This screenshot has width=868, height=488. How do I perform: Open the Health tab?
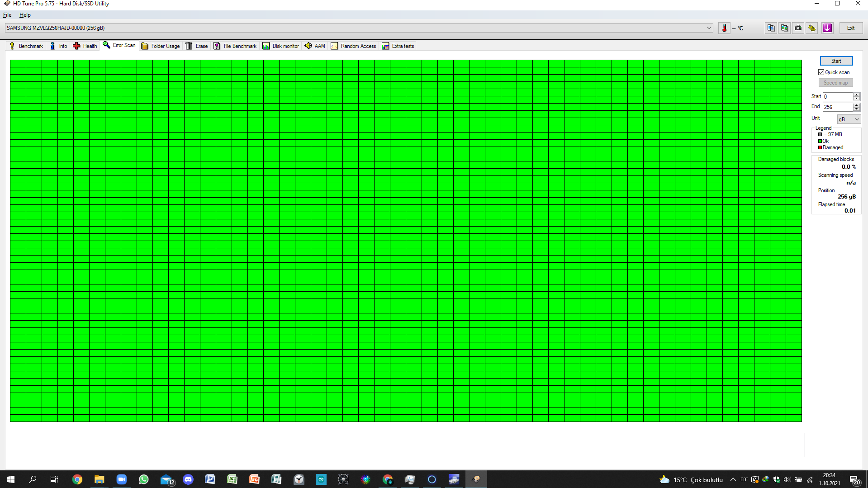(x=85, y=46)
